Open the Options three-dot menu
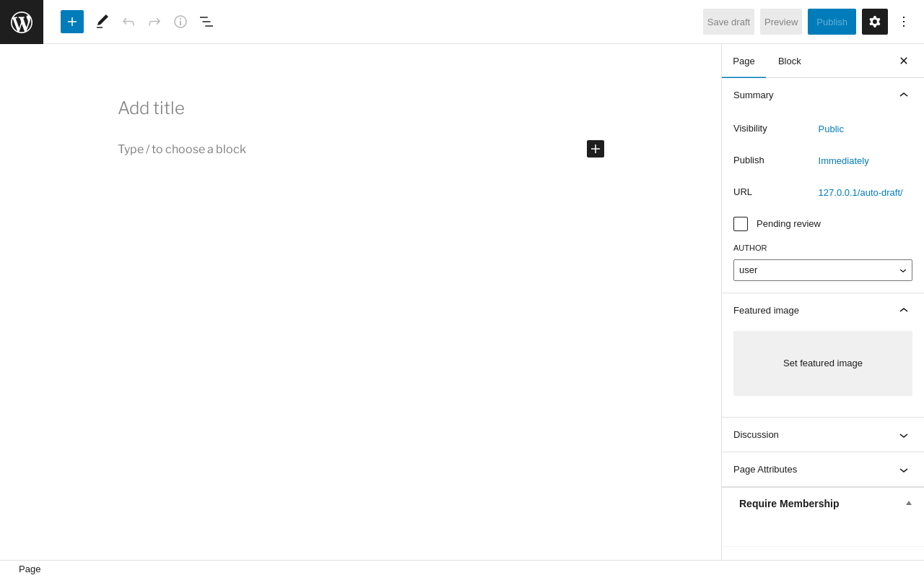This screenshot has height=578, width=924. [x=904, y=22]
